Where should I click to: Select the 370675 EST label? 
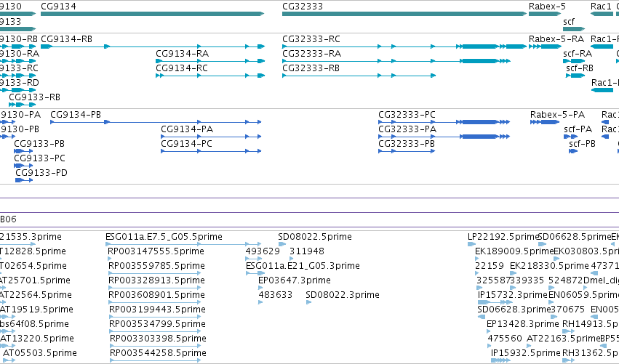pyautogui.click(x=567, y=310)
